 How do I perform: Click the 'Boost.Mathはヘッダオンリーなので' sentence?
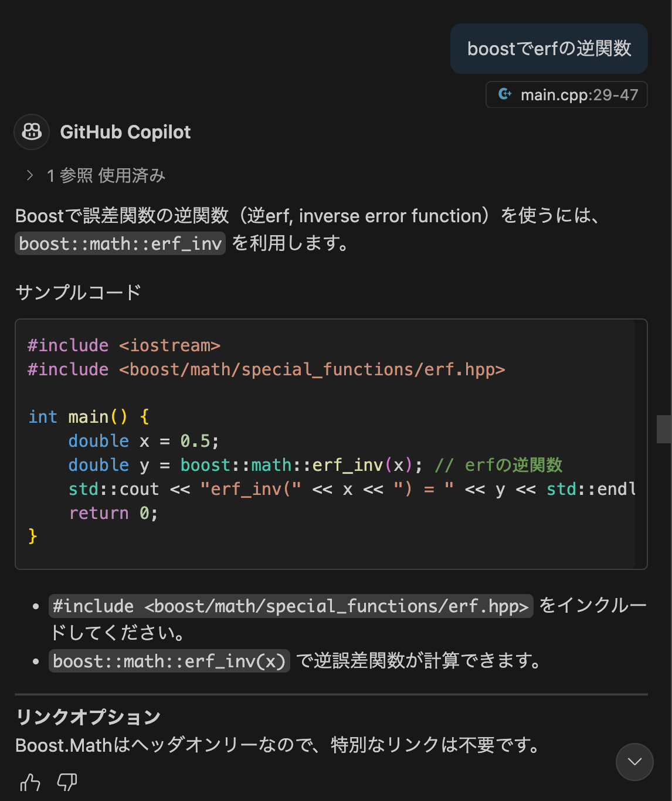277,745
